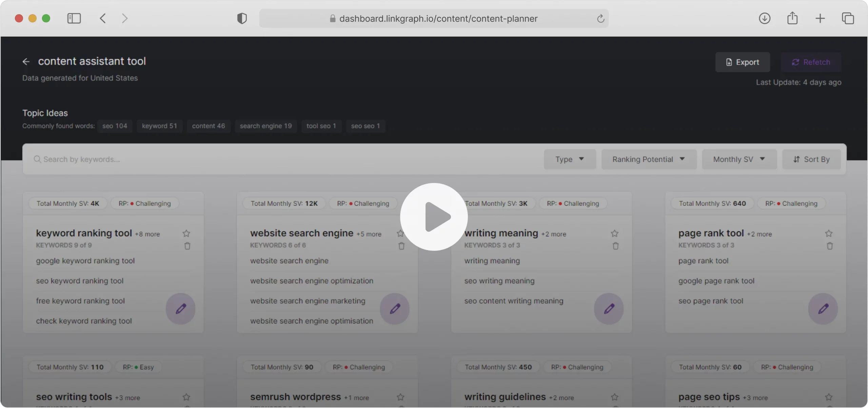Click keyword 'free keyword ranking tool'
This screenshot has width=868, height=408.
click(80, 301)
